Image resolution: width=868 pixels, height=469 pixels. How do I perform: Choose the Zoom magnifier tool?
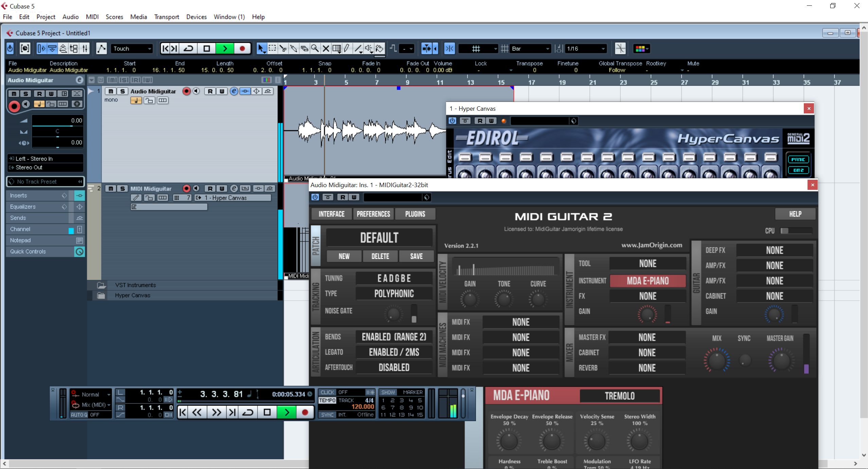coord(315,49)
